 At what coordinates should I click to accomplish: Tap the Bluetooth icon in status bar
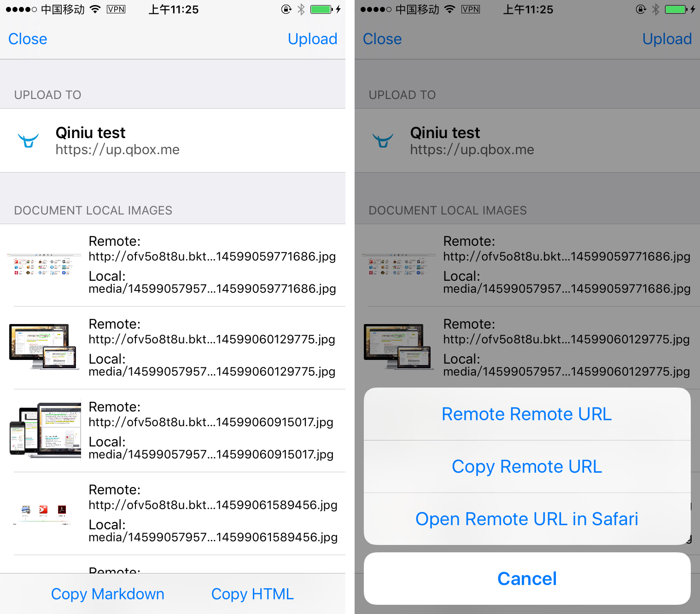click(300, 9)
